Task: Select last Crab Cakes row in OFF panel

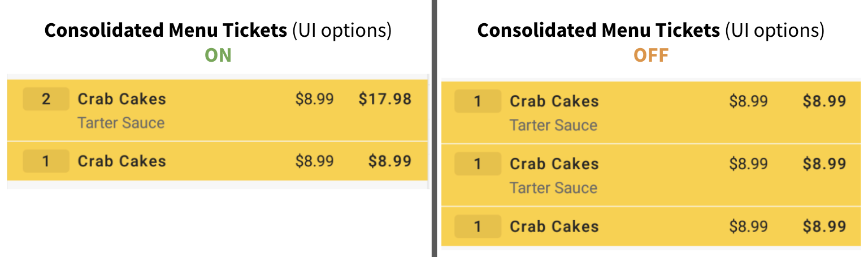Action: [554, 226]
